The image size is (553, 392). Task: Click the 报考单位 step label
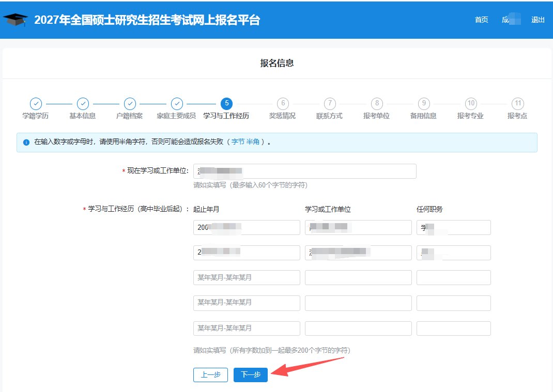click(x=376, y=116)
